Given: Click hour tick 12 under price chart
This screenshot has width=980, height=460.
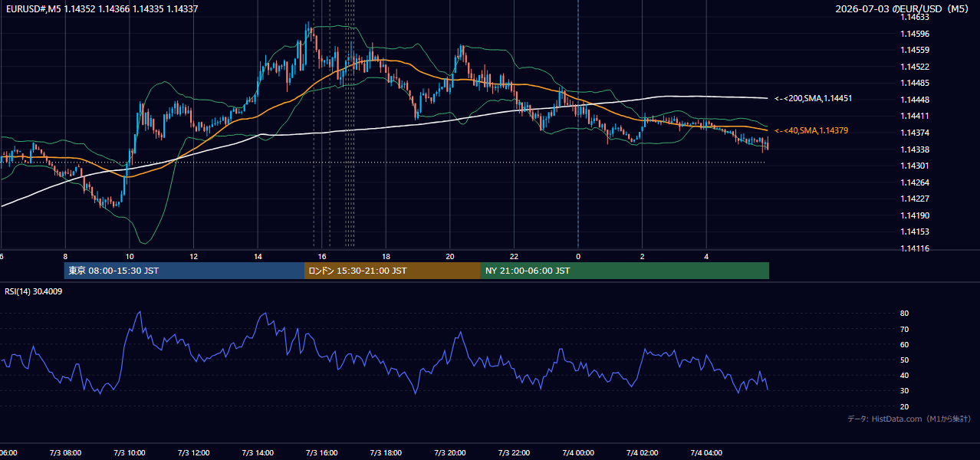Looking at the screenshot, I should 193,256.
